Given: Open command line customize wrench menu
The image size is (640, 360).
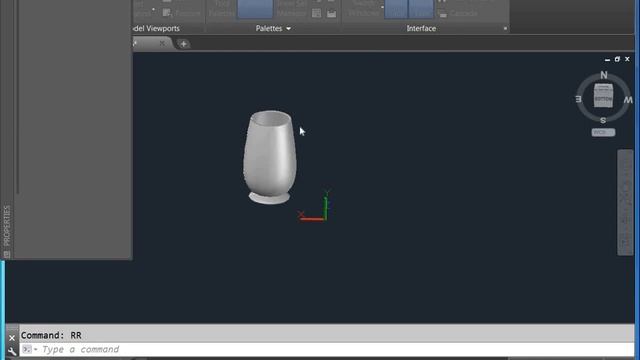Looking at the screenshot, I should [12, 351].
